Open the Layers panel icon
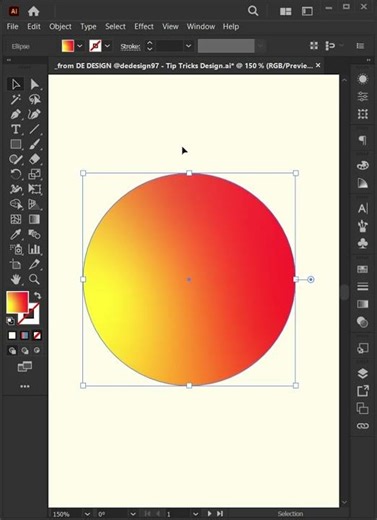 tap(363, 373)
